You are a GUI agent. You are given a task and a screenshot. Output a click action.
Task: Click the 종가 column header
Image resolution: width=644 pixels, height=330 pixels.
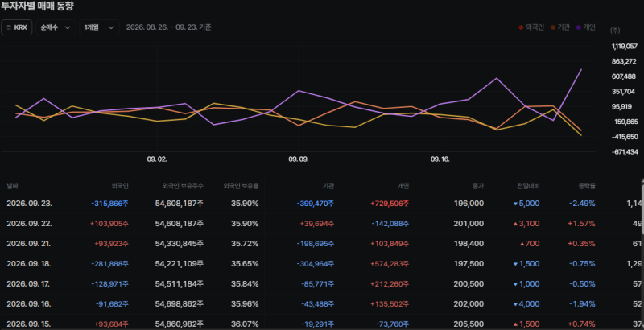[x=478, y=186]
